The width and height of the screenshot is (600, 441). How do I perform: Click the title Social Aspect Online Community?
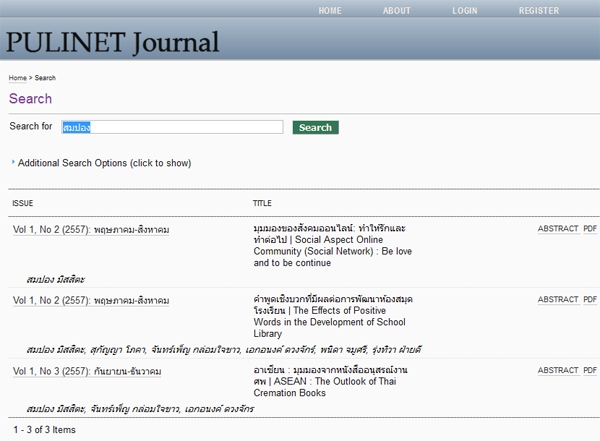pyautogui.click(x=333, y=245)
